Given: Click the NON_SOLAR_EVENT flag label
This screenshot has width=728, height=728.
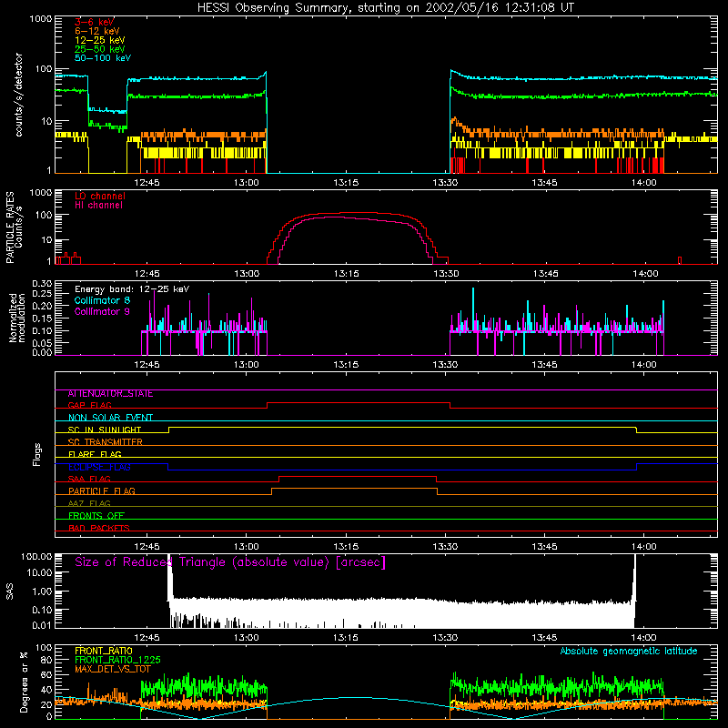Looking at the screenshot, I should click(110, 418).
